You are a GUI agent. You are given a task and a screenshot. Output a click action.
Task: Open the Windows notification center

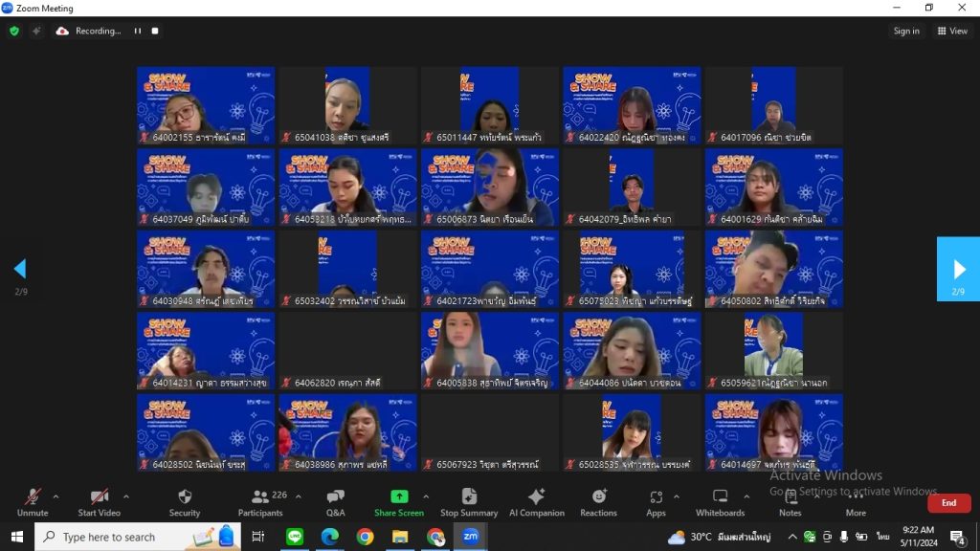[957, 537]
